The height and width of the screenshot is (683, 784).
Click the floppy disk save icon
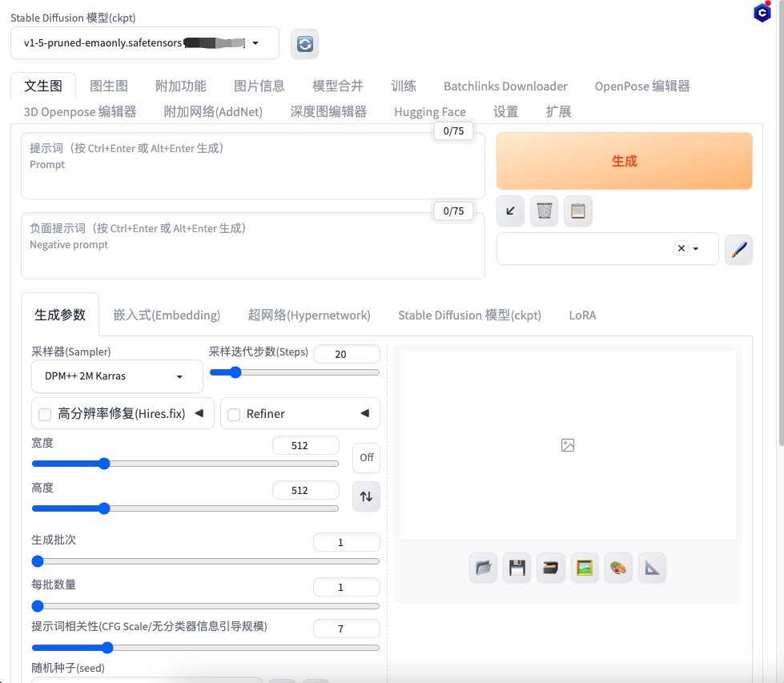point(517,568)
